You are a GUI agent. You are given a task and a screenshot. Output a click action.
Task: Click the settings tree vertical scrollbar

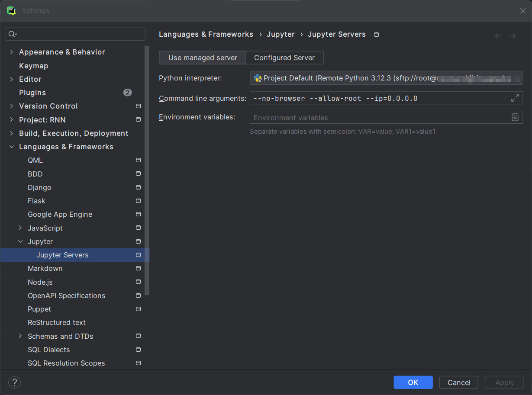[x=147, y=170]
